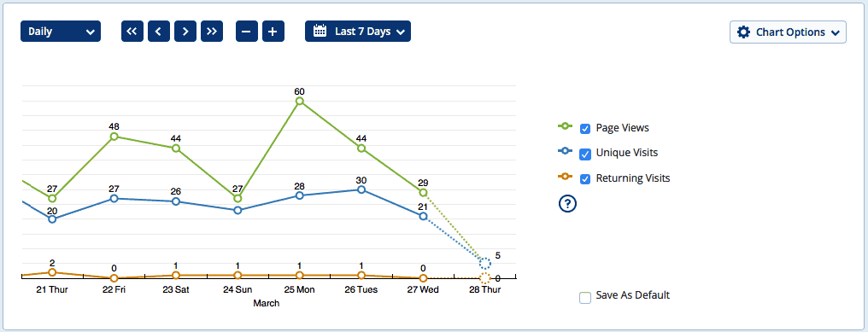Zoom in chart with plus button
This screenshot has width=868, height=332.
coord(273,32)
